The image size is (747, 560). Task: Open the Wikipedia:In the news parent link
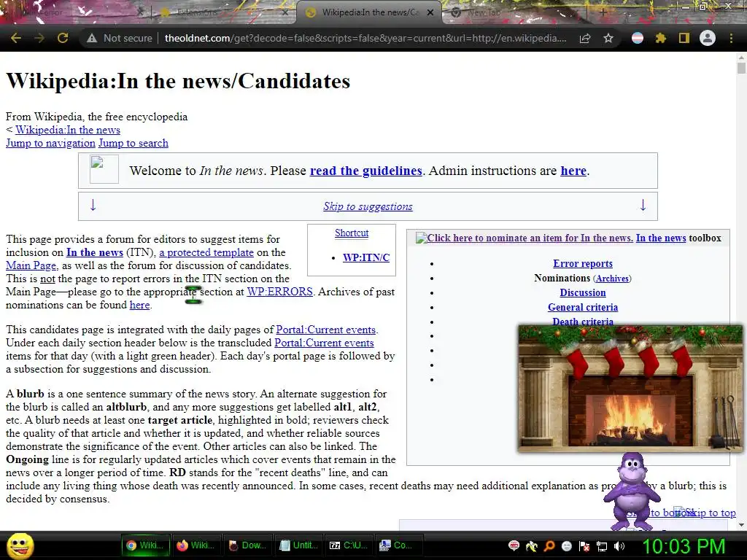pos(68,130)
